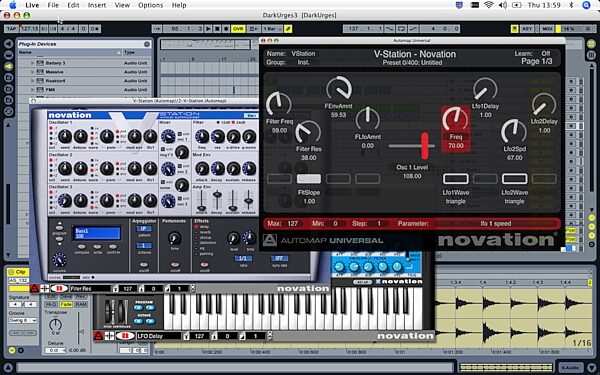600x375 pixels.
Task: Toggle the yellow pencil Draw Mode button
Action: click(x=288, y=29)
